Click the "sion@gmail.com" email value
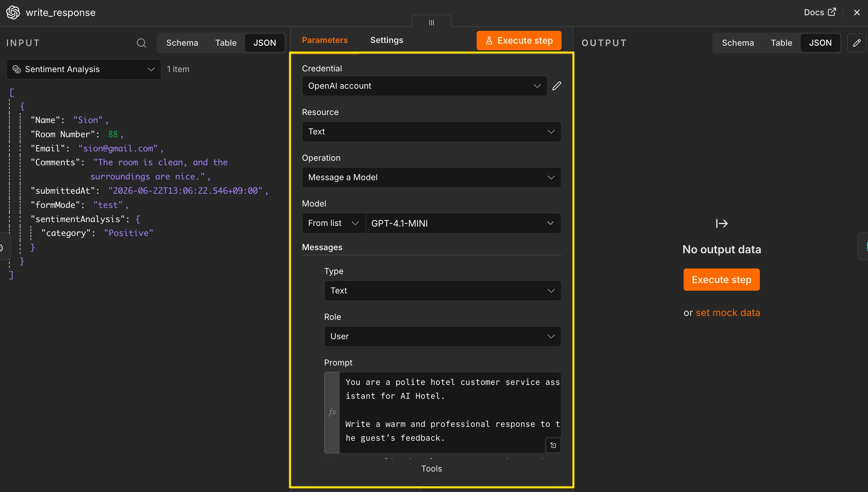This screenshot has height=492, width=868. tap(118, 148)
